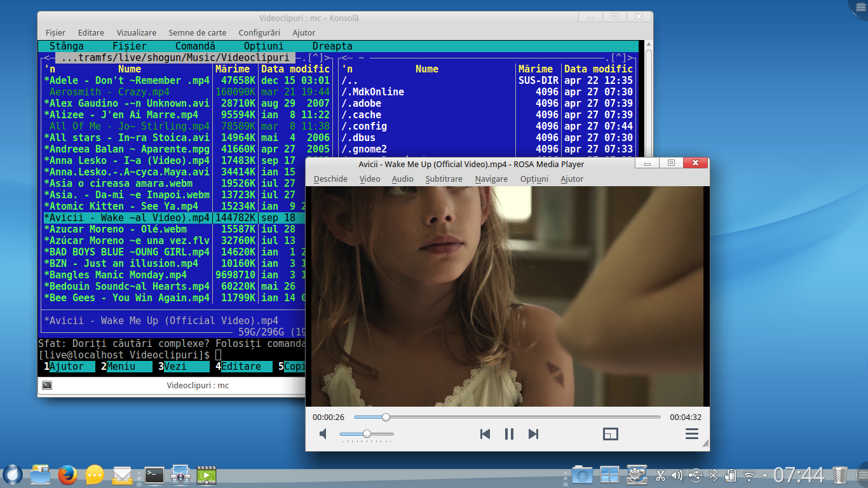
Task: Click the Konsole terminal taskbar icon
Action: (154, 475)
